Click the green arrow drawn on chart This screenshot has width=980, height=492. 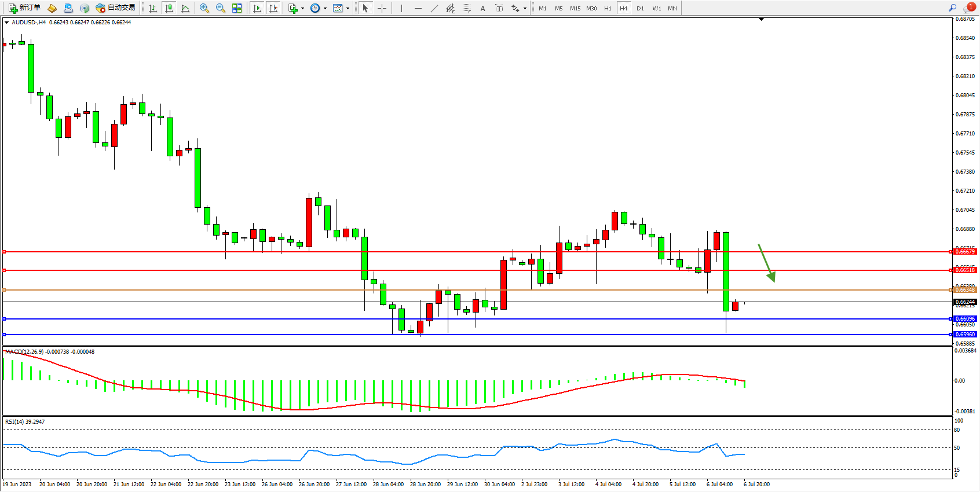coord(767,263)
